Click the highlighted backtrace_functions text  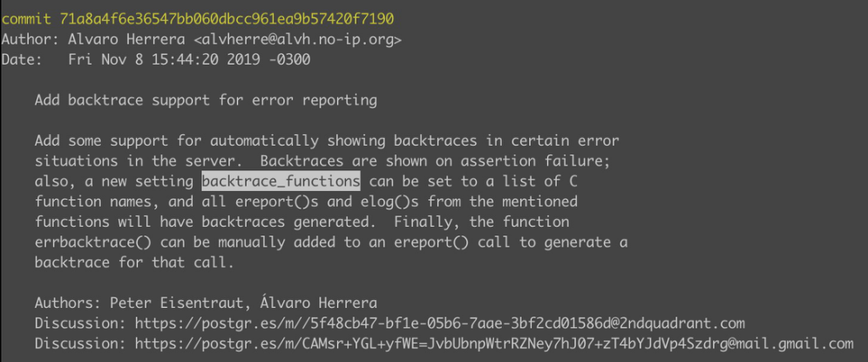pyautogui.click(x=281, y=181)
